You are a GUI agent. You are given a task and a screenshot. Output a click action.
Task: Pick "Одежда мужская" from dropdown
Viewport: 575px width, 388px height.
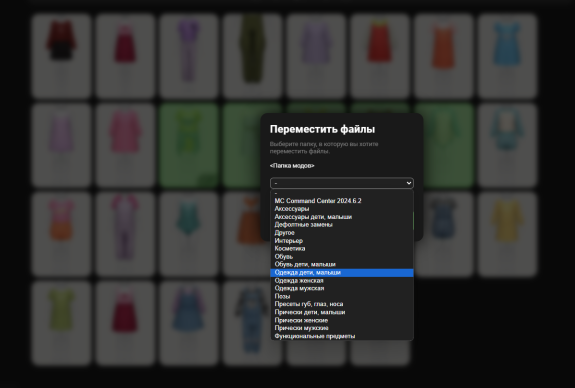tap(342, 288)
